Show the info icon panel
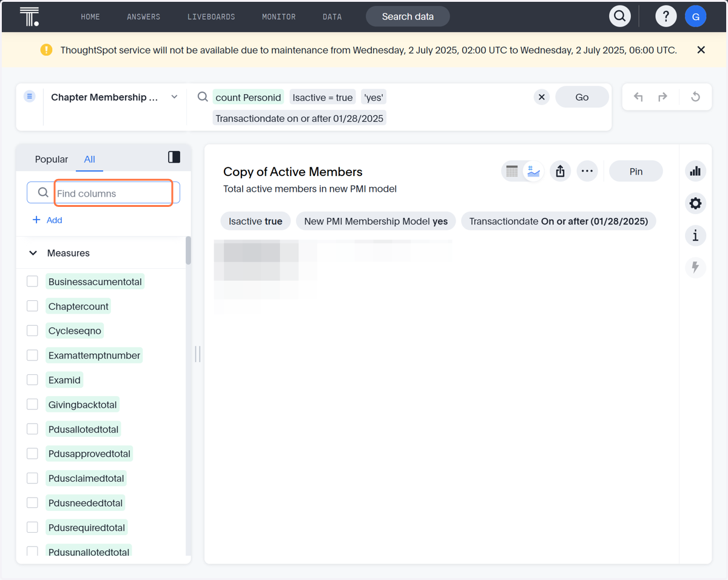Screen dimensions: 728x580 695,235
